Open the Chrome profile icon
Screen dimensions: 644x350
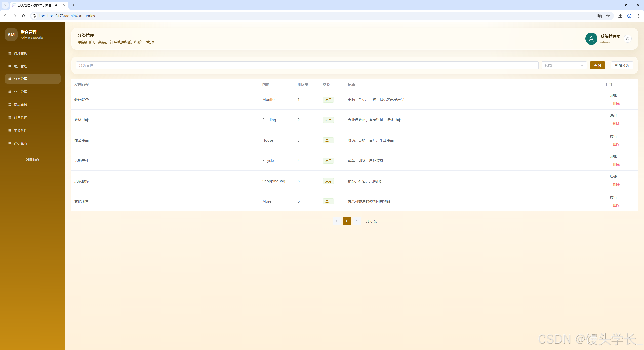coord(629,16)
